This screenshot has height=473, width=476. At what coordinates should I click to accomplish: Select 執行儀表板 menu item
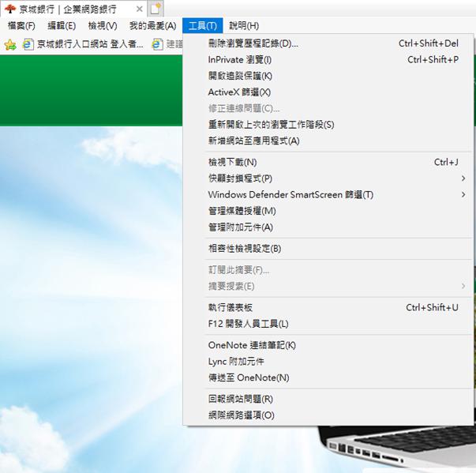(x=328, y=307)
